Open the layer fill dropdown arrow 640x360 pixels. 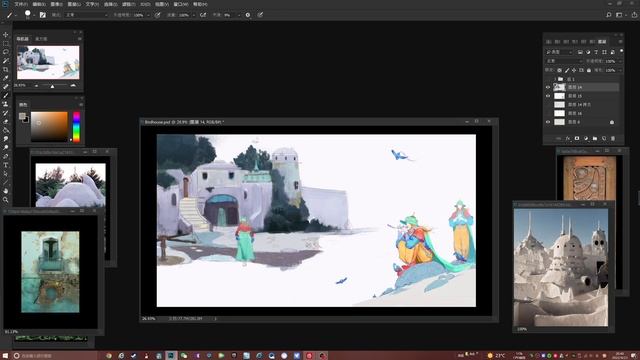click(x=620, y=70)
